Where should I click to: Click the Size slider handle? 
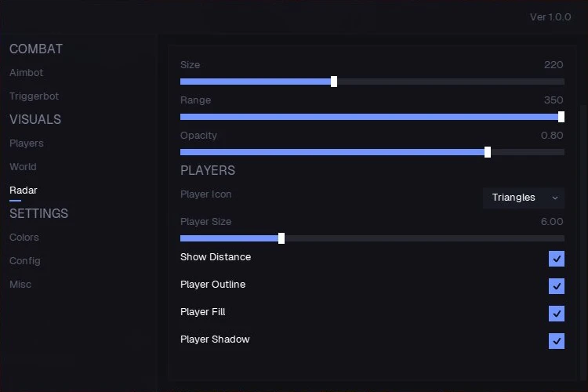coord(334,82)
